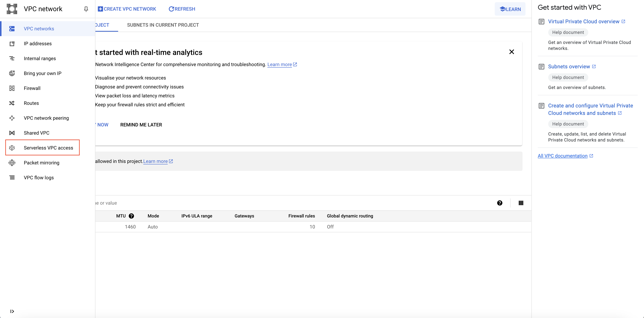This screenshot has height=318, width=644.
Task: Click the Serverless VPC access icon
Action: [x=12, y=148]
